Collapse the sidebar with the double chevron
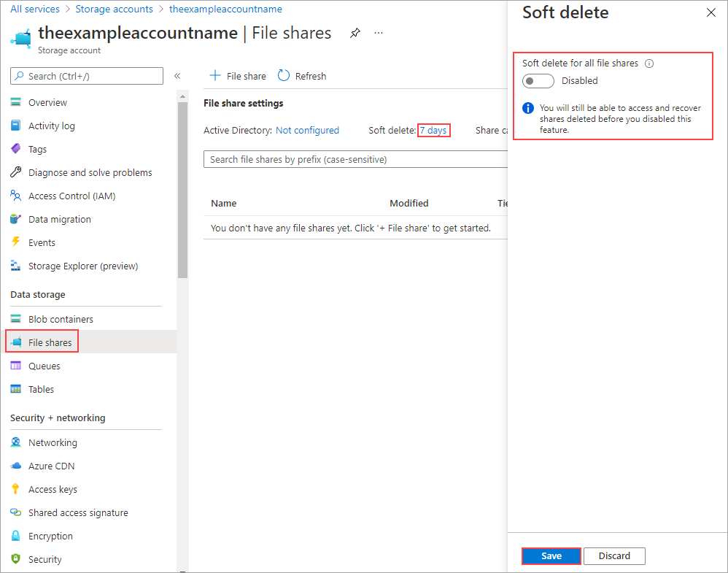 pos(177,76)
